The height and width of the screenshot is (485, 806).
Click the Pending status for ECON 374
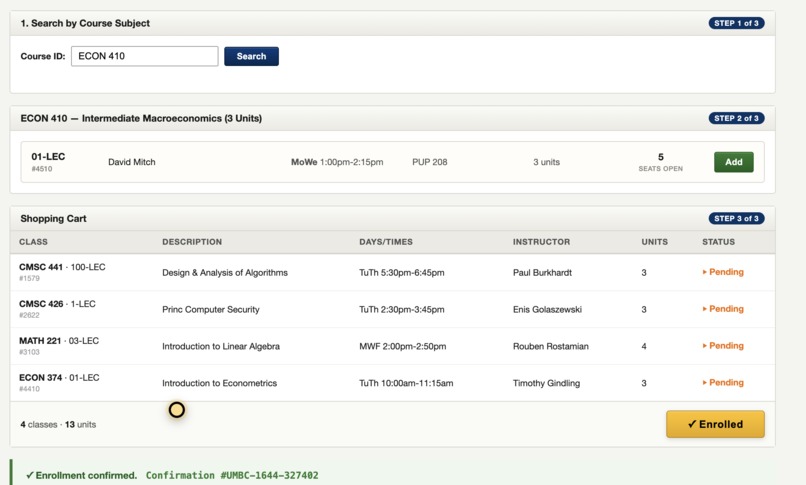[723, 383]
